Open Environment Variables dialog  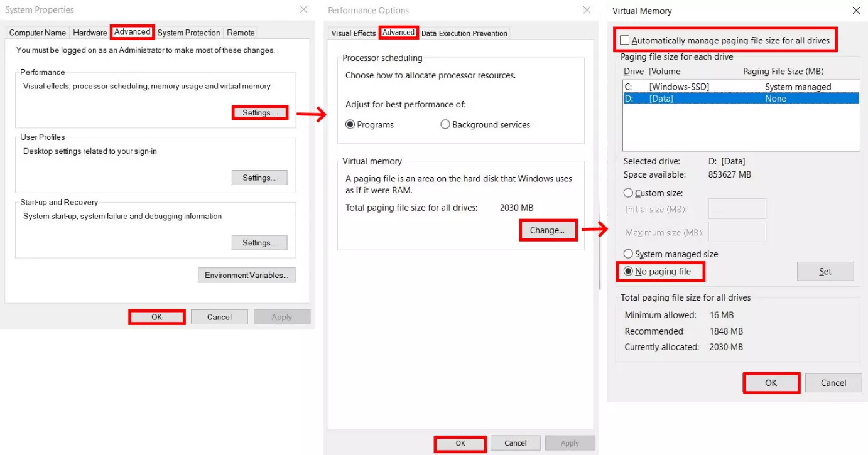click(x=246, y=275)
